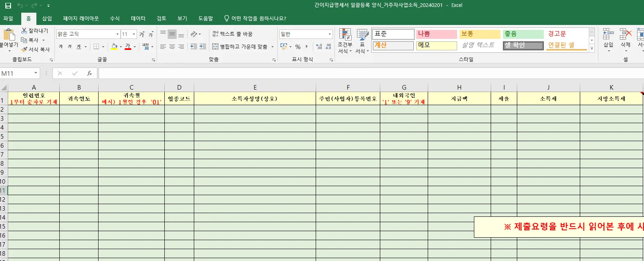
Task: Click the accounting number format icon
Action: click(x=284, y=47)
